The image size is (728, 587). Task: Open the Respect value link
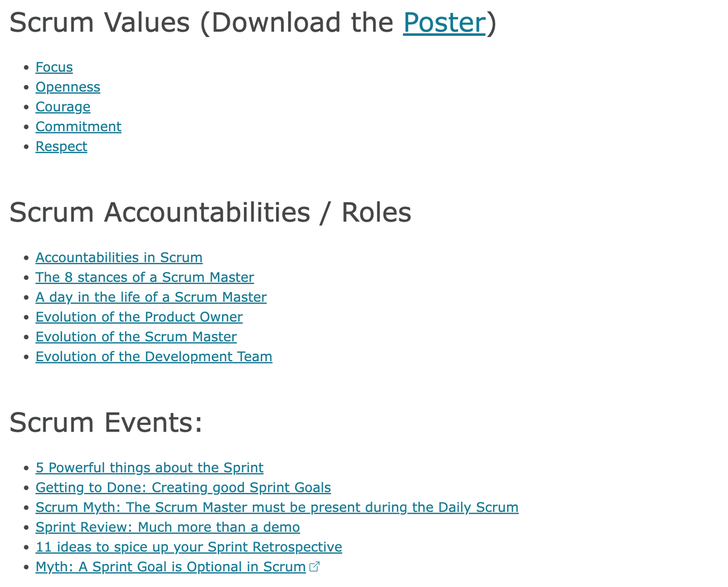pyautogui.click(x=61, y=146)
